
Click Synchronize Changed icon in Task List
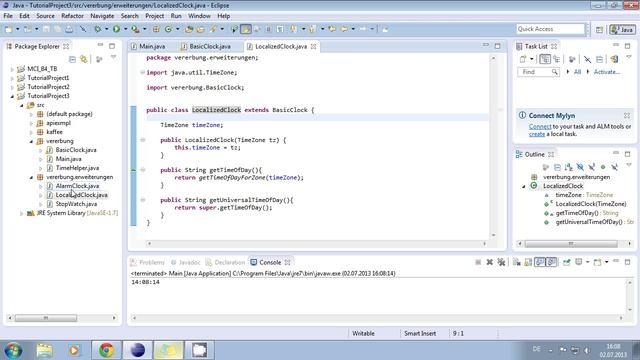pos(614,59)
